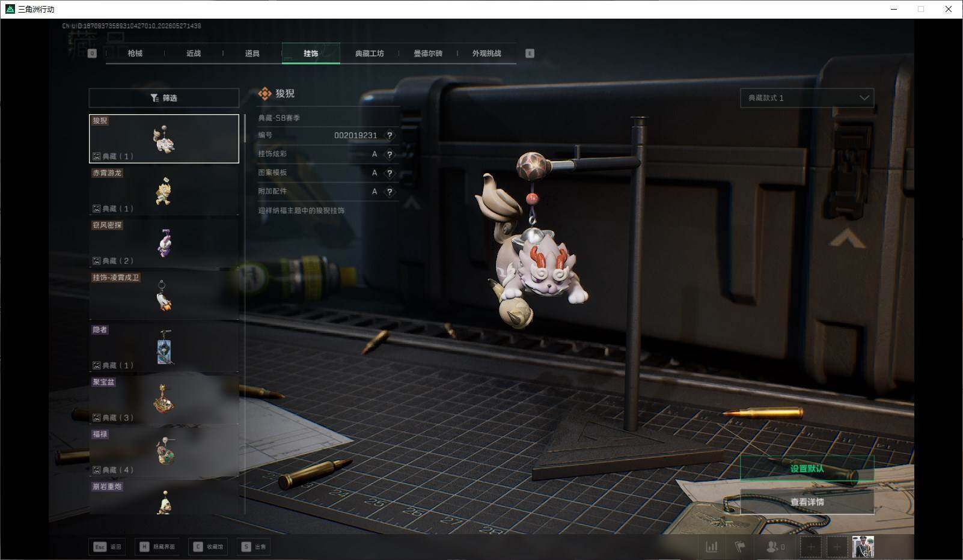Select the 隐者 charm entry
Screen dimensions: 963x560
click(164, 348)
